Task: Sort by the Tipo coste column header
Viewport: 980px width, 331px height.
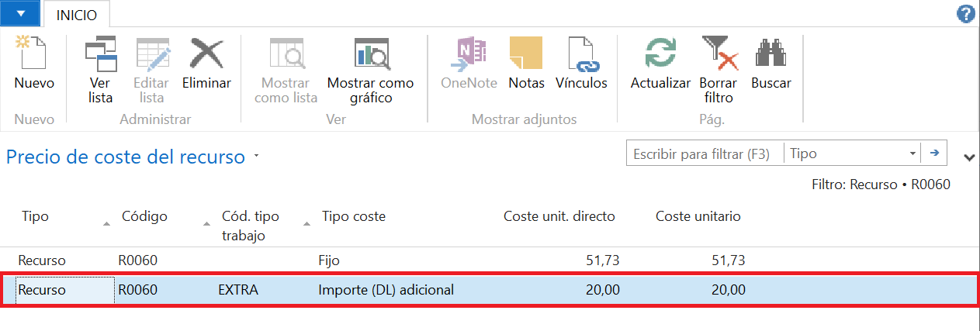Action: point(354,216)
